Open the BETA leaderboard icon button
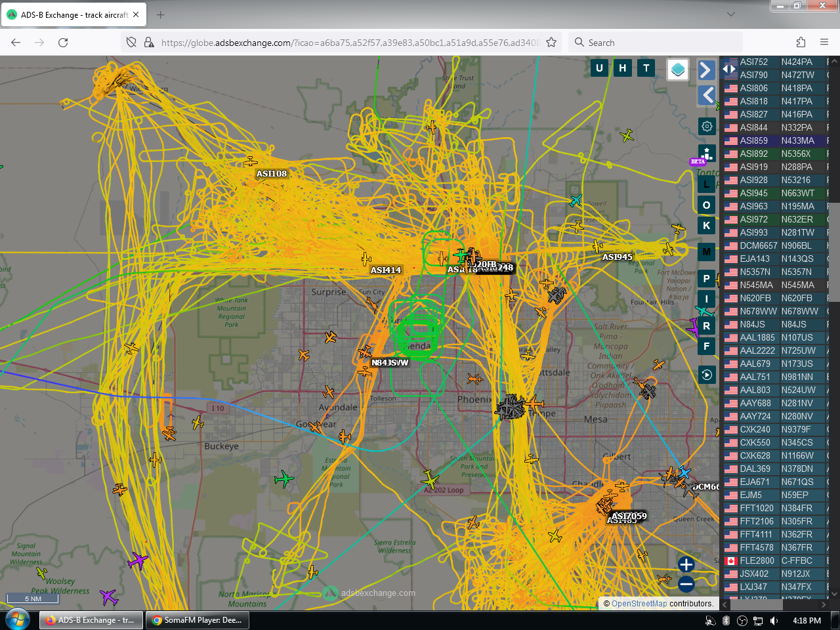 coord(707,155)
